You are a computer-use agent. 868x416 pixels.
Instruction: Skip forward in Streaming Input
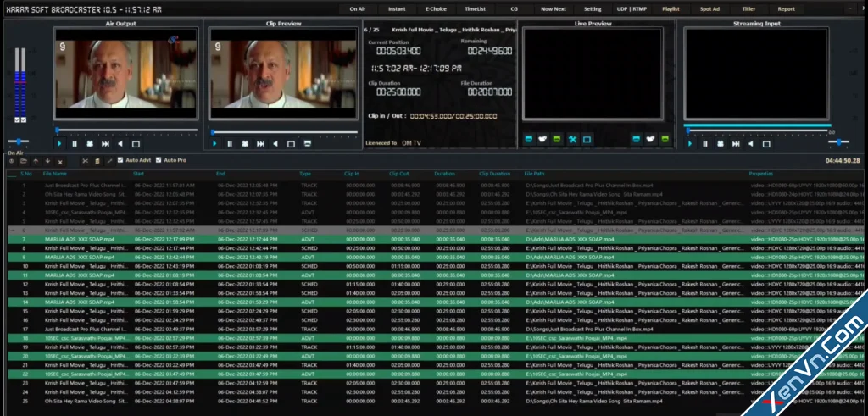736,144
